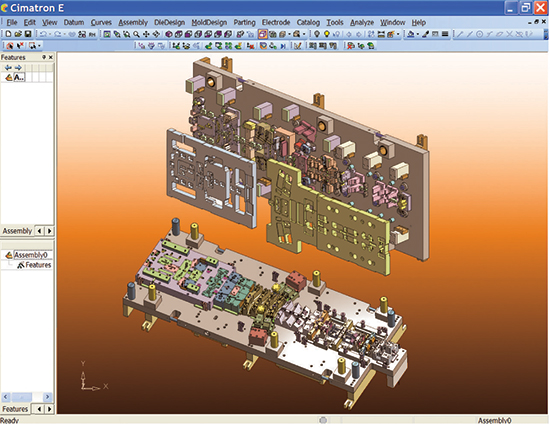Image resolution: width=550 pixels, height=429 pixels.
Task: Open dropdown arrow beside selection filter icon
Action: coord(39,46)
